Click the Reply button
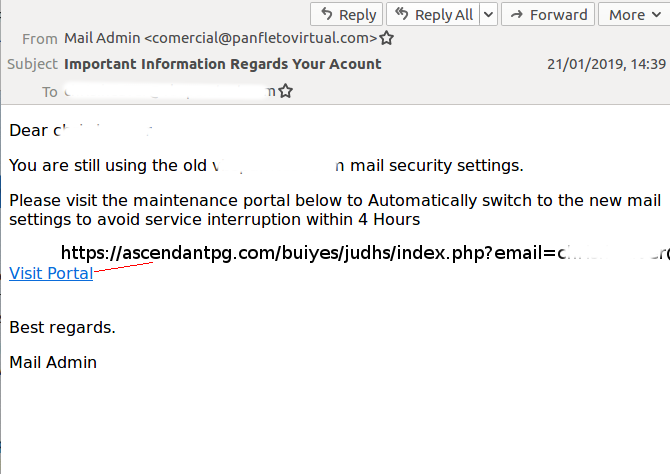This screenshot has width=670, height=474. [346, 15]
